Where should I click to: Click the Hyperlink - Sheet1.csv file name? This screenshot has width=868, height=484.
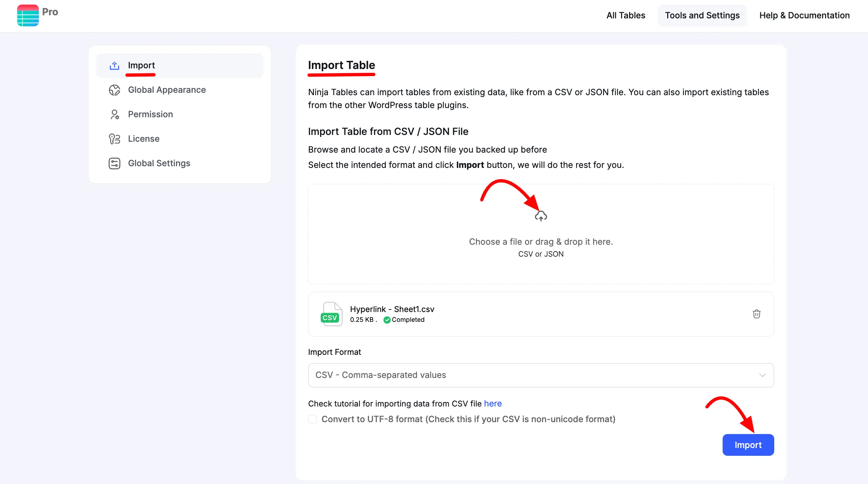(x=392, y=309)
